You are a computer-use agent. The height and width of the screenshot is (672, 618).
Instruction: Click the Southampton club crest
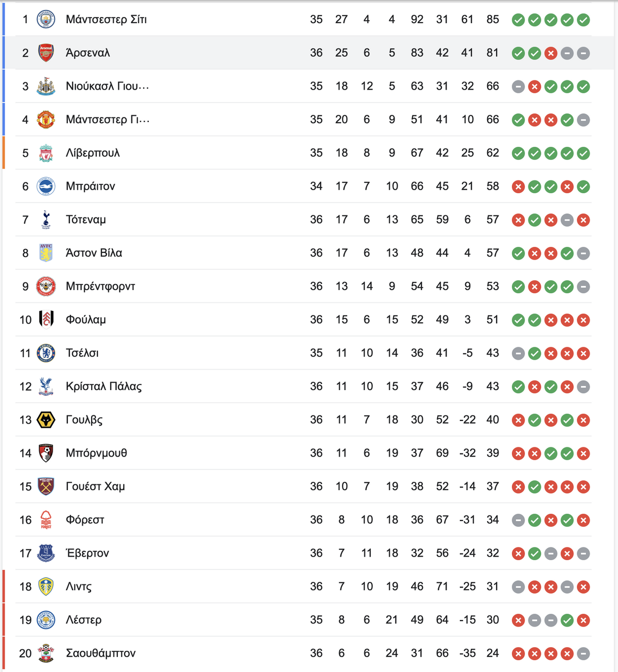pyautogui.click(x=46, y=653)
